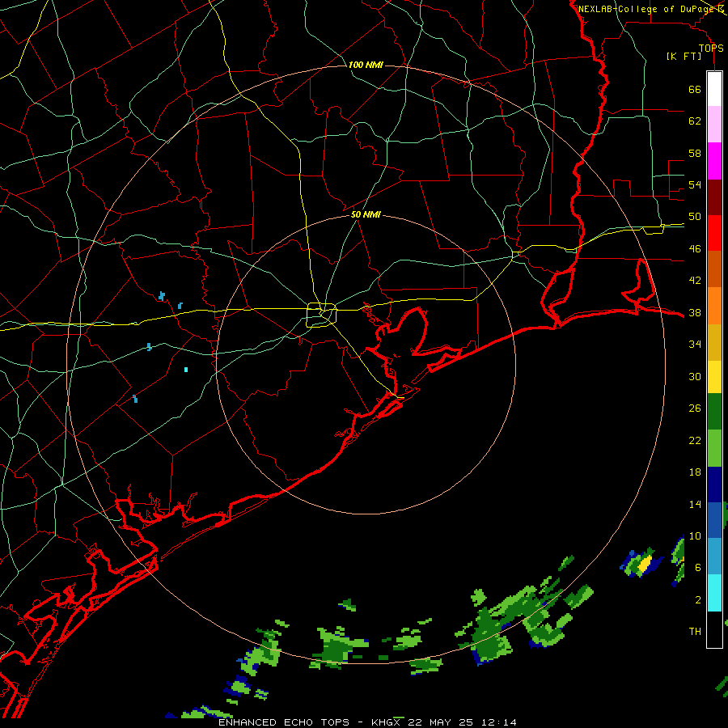
Task: Click the "[K FT]" units label
Action: pyautogui.click(x=684, y=57)
